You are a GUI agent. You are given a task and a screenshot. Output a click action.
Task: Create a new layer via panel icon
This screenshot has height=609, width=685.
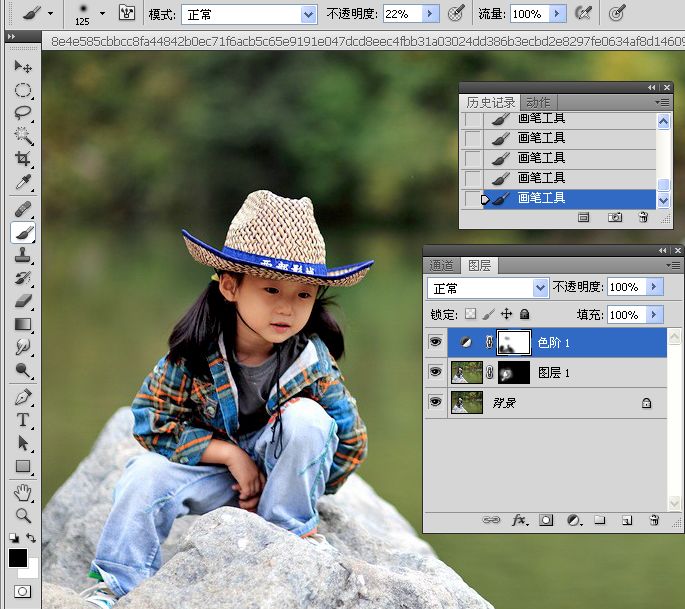[x=627, y=520]
